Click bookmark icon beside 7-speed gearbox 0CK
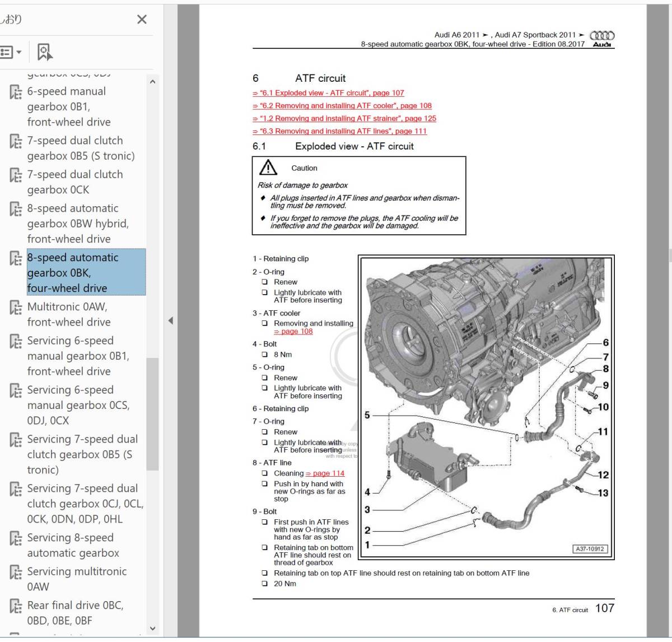The image size is (672, 642). [16, 175]
